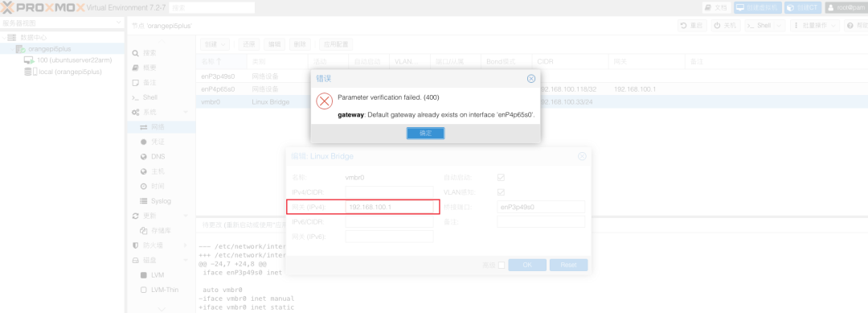Click the side menu scroll-up arrow
868x313 pixels.
pos(161,42)
